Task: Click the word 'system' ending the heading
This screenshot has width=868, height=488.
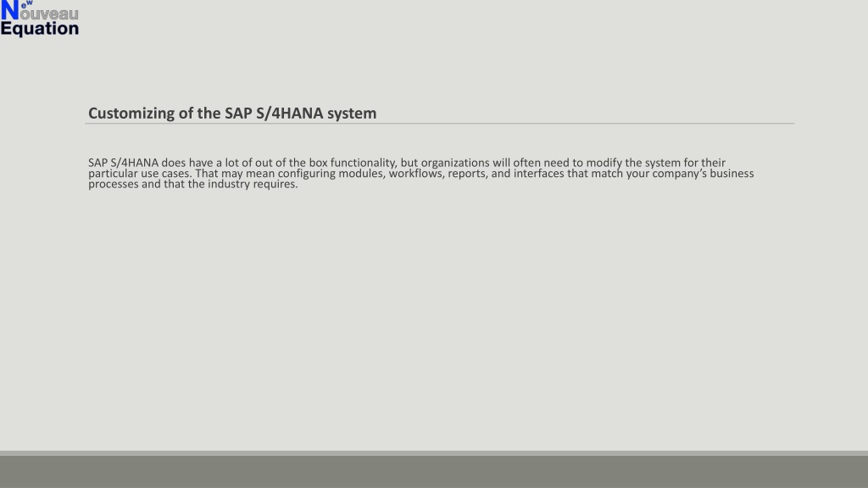Action: tap(352, 114)
